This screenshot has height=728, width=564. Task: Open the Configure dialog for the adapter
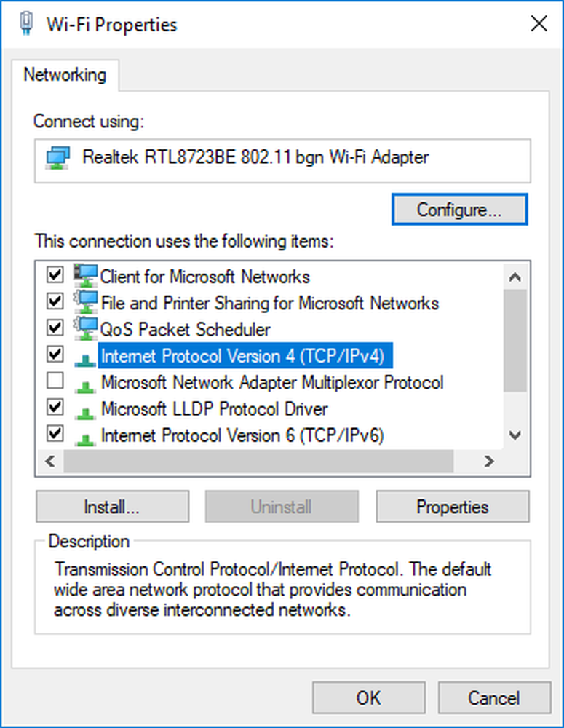(x=459, y=209)
